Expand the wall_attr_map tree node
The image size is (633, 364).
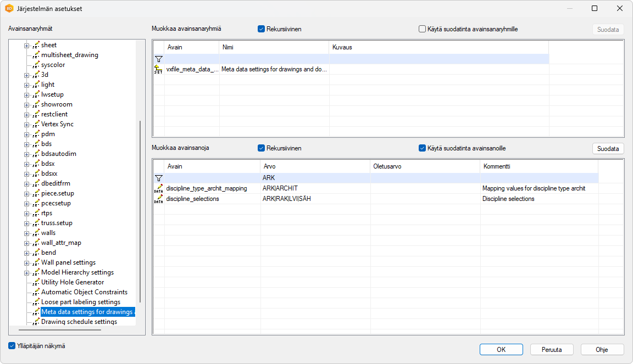click(26, 243)
